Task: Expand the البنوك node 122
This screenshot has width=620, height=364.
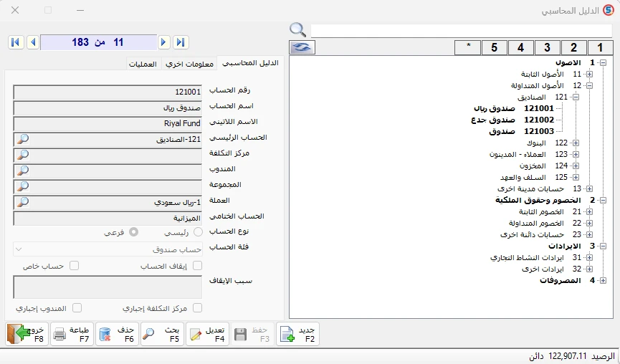Action: tap(576, 143)
